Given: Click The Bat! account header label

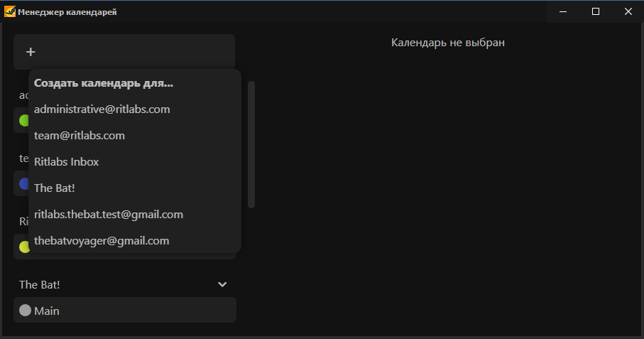Looking at the screenshot, I should (40, 284).
